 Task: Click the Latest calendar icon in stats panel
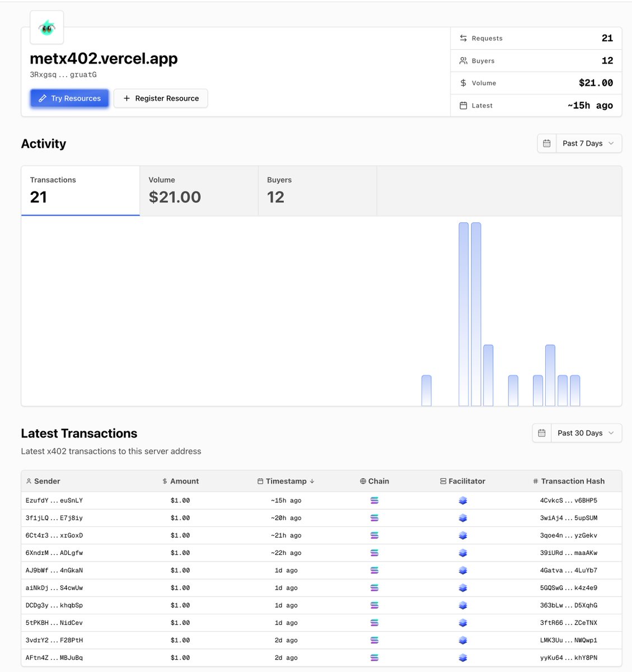[464, 105]
